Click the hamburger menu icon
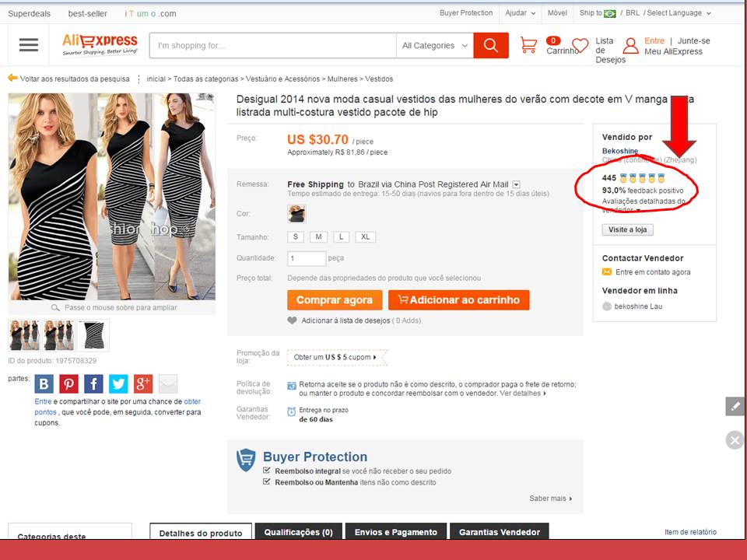Screen dimensions: 747x560 (x=29, y=45)
